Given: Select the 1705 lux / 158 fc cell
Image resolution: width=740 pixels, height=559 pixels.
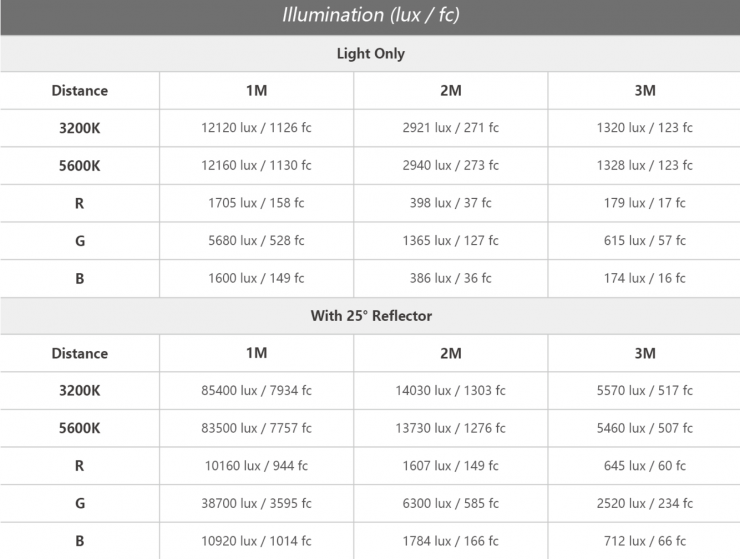Looking at the screenshot, I should [x=256, y=203].
